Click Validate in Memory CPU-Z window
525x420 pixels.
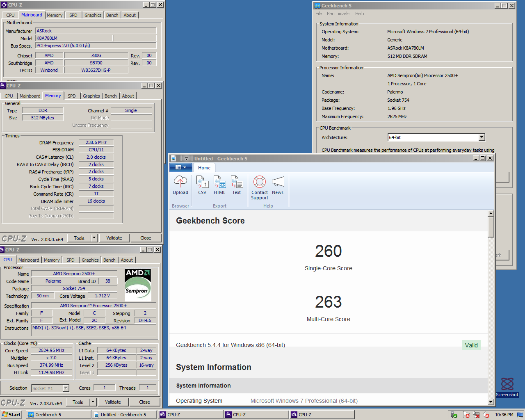tap(114, 238)
